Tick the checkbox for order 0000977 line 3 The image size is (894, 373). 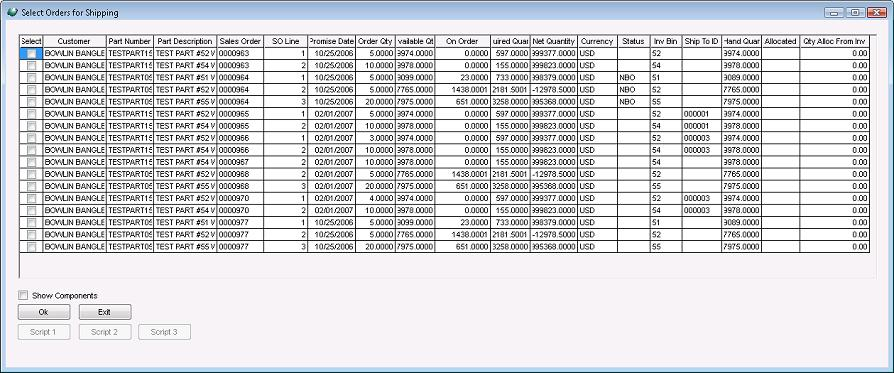point(31,247)
